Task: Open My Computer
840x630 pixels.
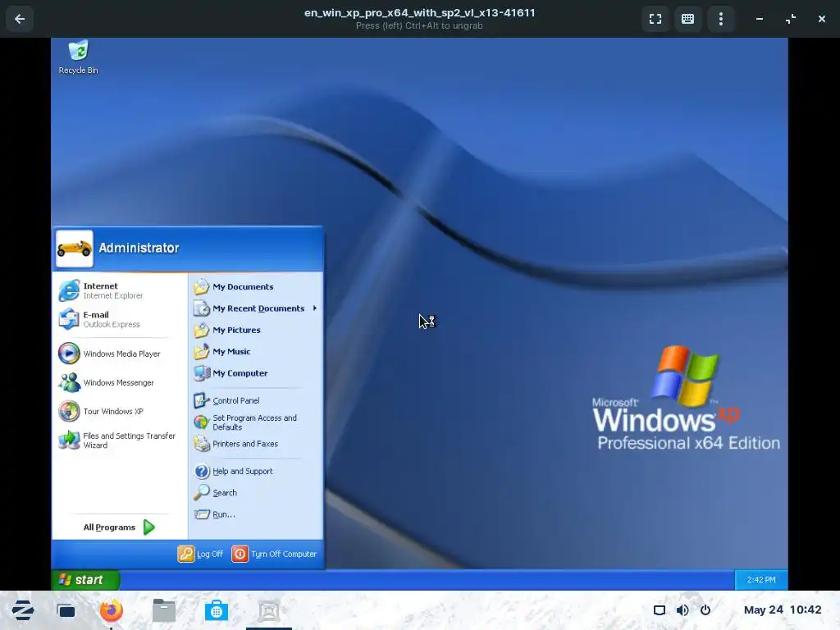Action: pyautogui.click(x=256, y=373)
